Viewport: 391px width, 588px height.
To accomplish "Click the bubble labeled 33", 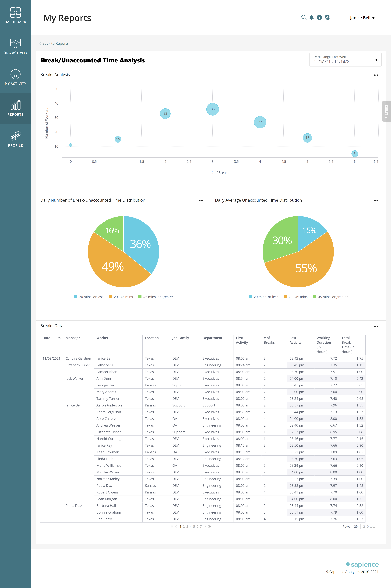I will [165, 113].
